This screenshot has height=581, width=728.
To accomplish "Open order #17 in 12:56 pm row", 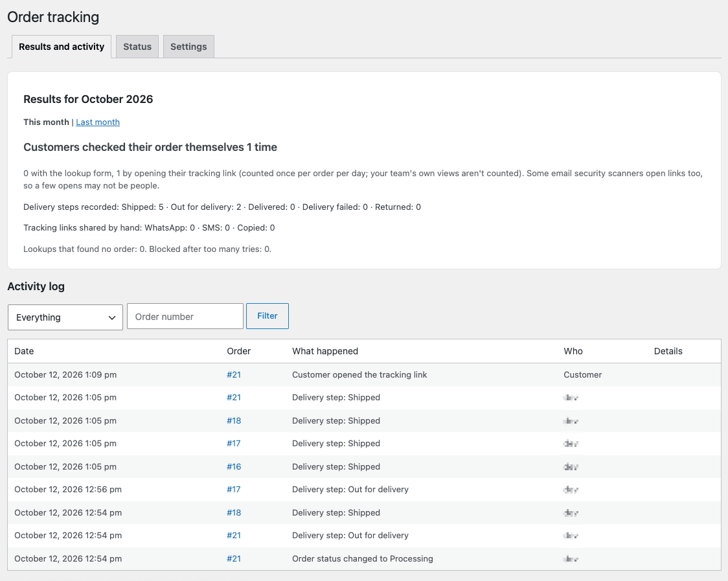I will 234,490.
